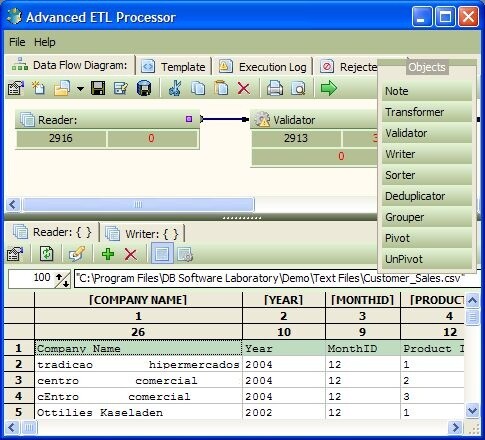Switch to the Execution Log tab
The image size is (485, 440).
tap(263, 67)
